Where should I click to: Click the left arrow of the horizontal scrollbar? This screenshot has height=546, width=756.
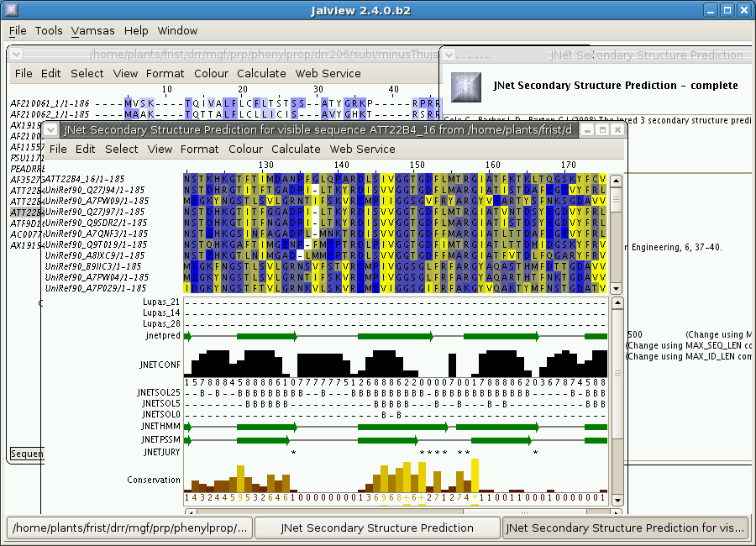coord(191,512)
